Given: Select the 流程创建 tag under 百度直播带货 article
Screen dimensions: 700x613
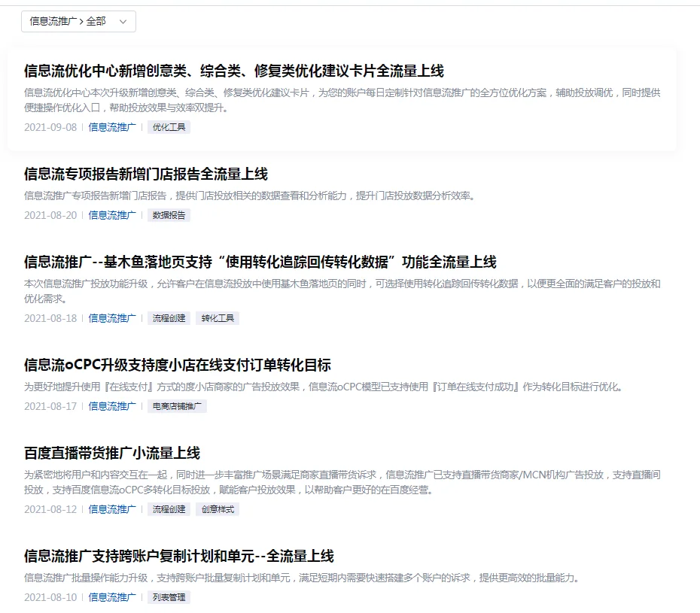Looking at the screenshot, I should [x=169, y=509].
